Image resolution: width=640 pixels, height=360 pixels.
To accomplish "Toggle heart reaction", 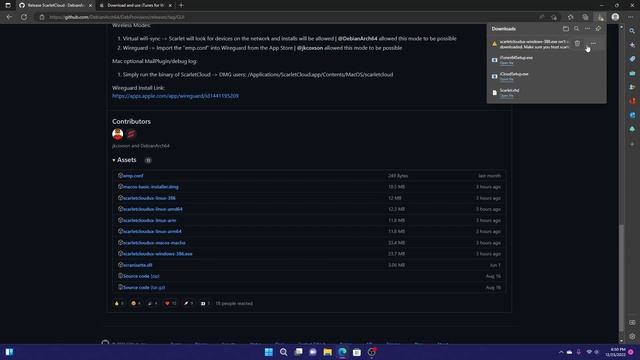I will coord(170,303).
